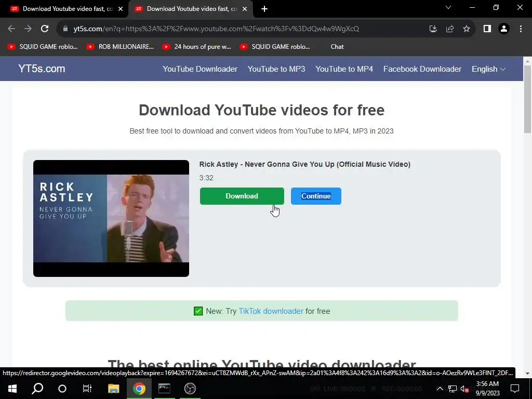Open first SQUID GAME roblo... bookmark
The image size is (532, 399).
tap(43, 47)
